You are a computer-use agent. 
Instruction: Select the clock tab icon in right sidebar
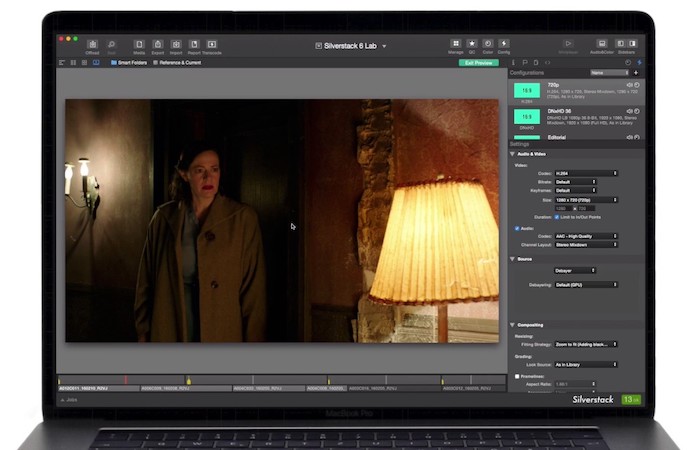[628, 63]
